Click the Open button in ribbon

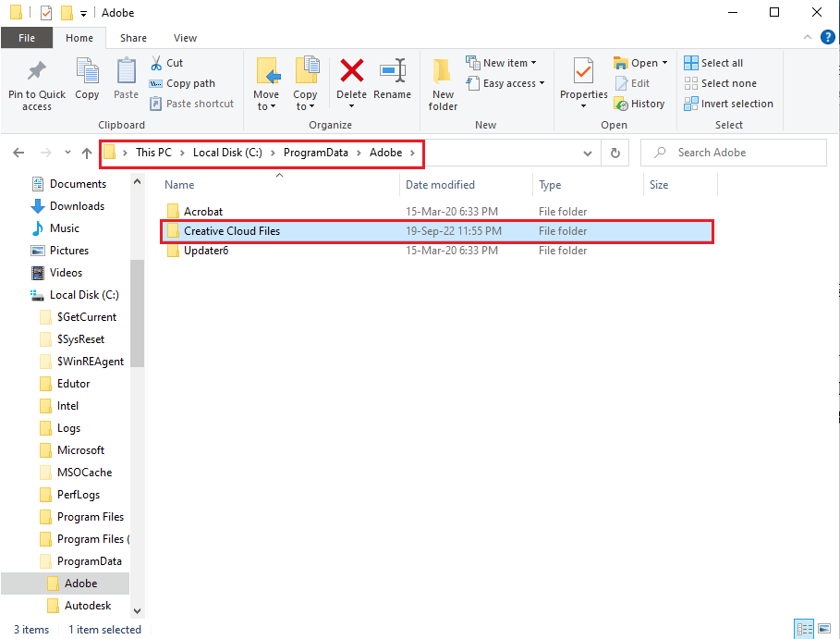[640, 63]
